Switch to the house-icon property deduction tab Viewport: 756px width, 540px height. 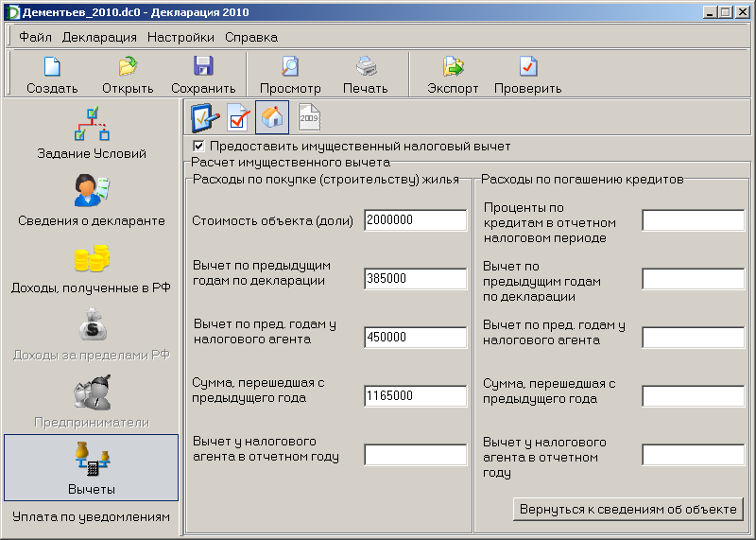pos(272,117)
